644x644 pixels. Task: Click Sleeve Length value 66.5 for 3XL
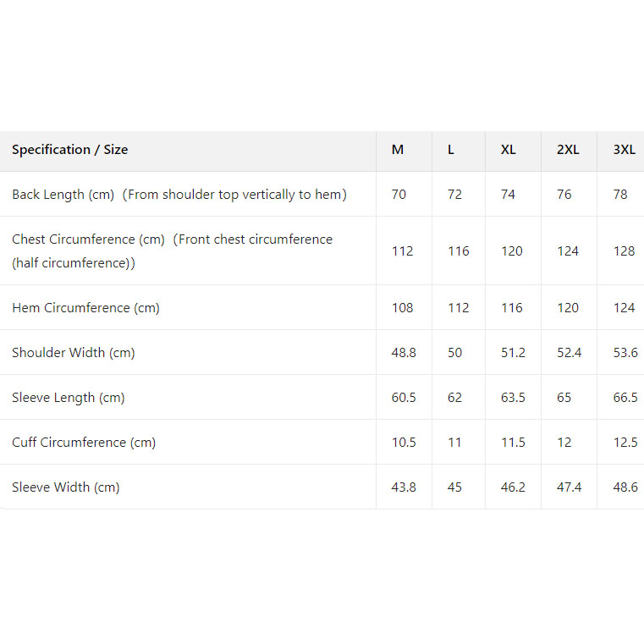pyautogui.click(x=625, y=398)
